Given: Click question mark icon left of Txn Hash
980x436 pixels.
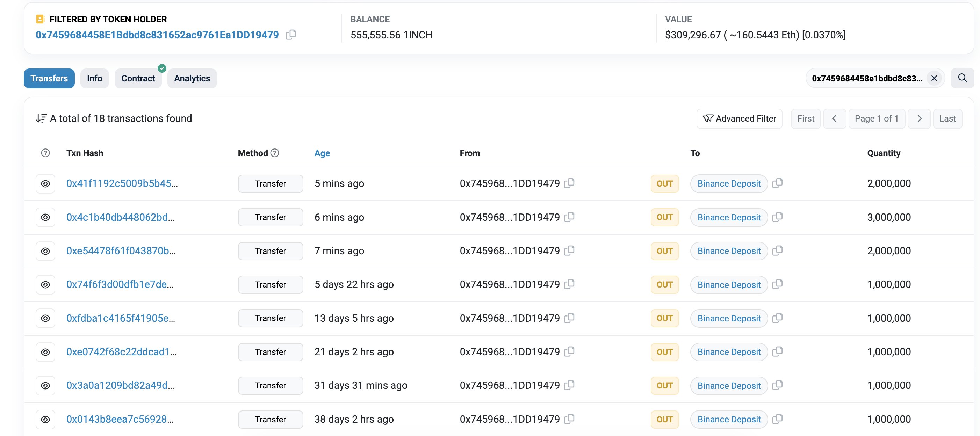Looking at the screenshot, I should tap(45, 153).
